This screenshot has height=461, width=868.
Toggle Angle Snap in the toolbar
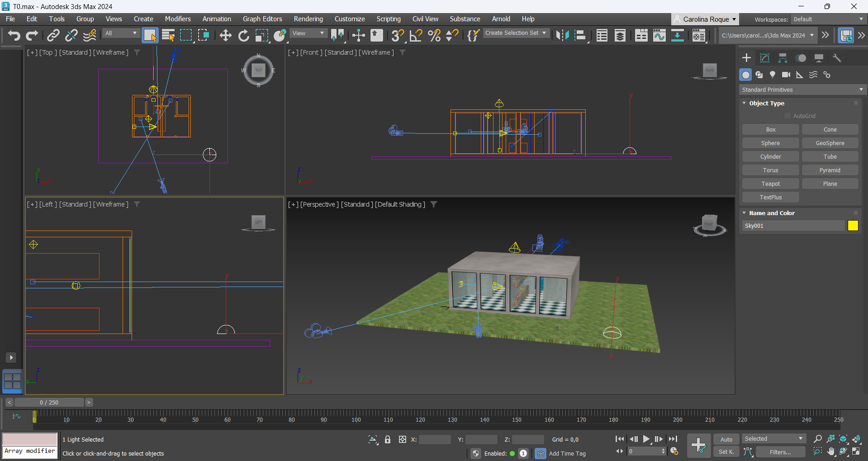(416, 35)
